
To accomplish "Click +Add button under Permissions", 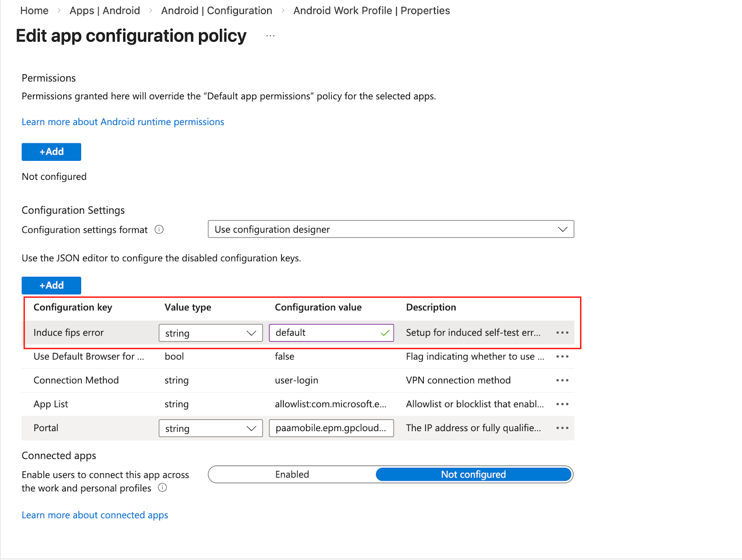I will [51, 152].
